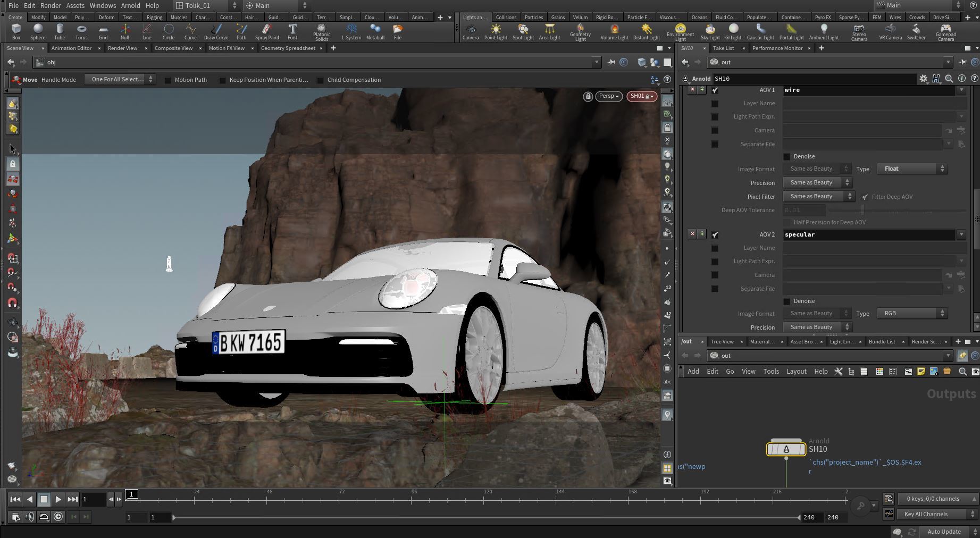
Task: Switch to Geometry Spreadsheet tab
Action: pyautogui.click(x=288, y=48)
